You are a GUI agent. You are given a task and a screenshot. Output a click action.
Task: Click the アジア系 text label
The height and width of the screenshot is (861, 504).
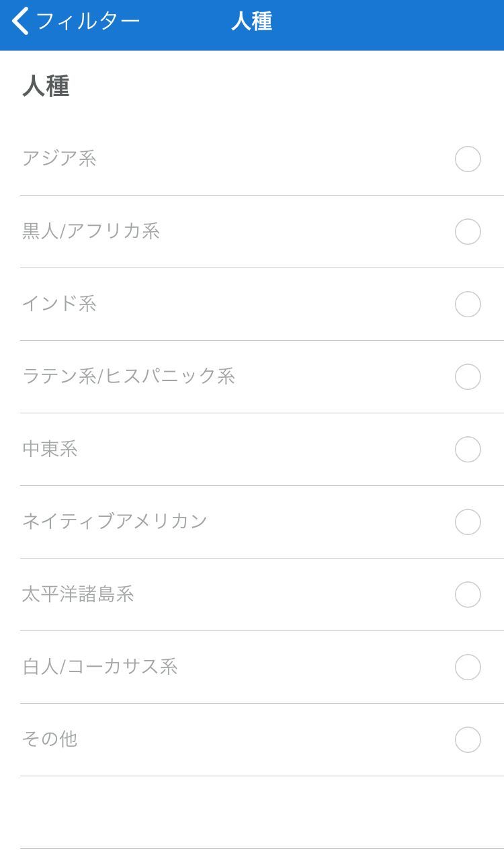[59, 159]
